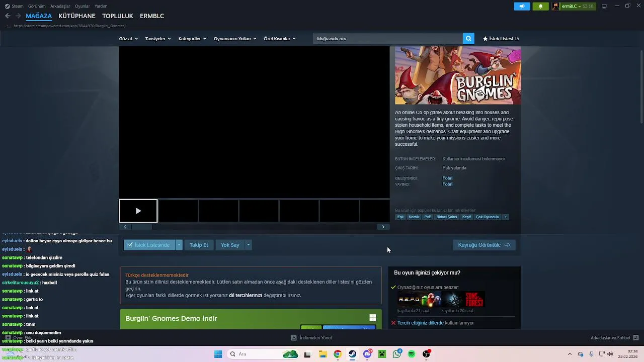
Task: Expand the Tavsiyeler dropdown
Action: pyautogui.click(x=158, y=39)
